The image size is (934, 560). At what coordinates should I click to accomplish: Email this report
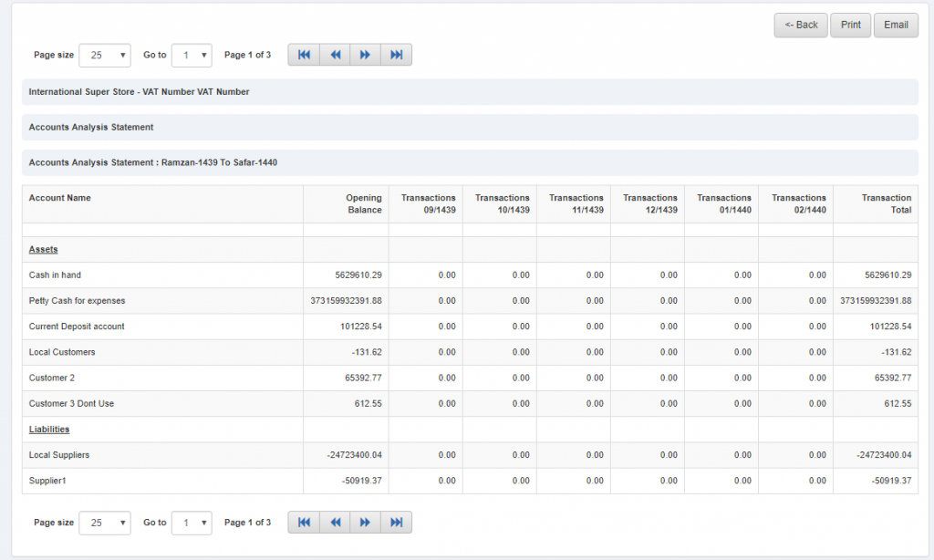[896, 25]
